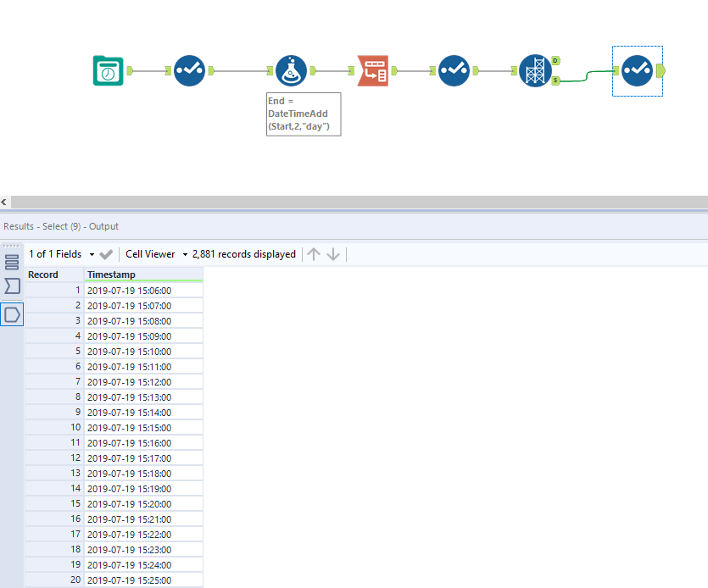Click record number 17 row header

[54, 535]
